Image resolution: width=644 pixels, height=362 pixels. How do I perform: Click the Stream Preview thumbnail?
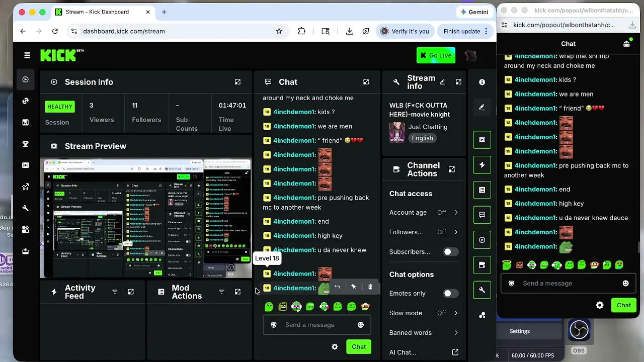[146, 218]
